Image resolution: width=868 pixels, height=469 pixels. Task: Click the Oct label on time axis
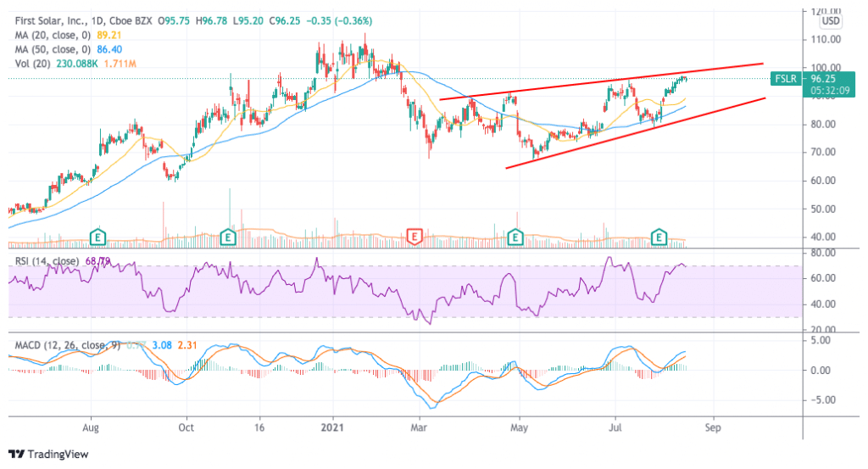tap(186, 427)
